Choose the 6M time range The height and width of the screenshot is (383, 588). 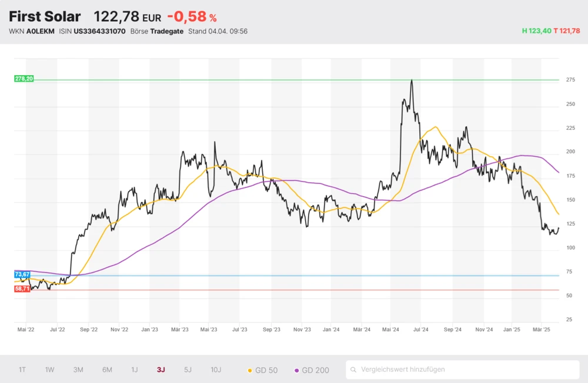point(107,370)
